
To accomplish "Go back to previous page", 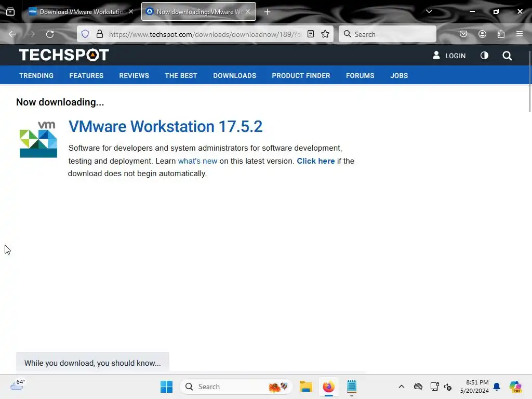I will [x=12, y=34].
